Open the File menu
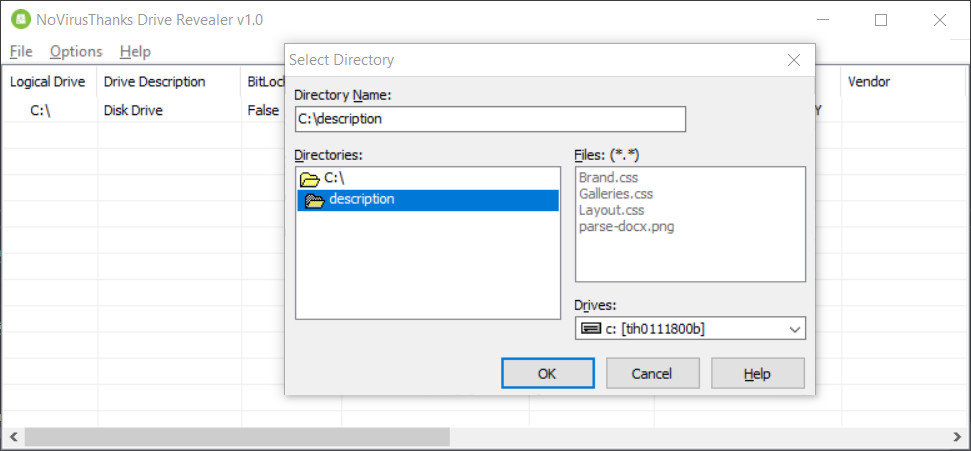The width and height of the screenshot is (971, 451). click(21, 51)
